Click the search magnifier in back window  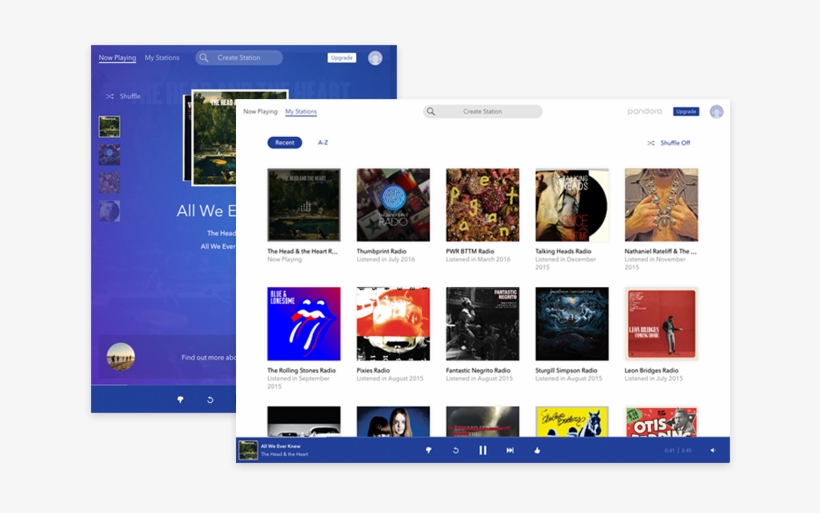click(x=204, y=58)
